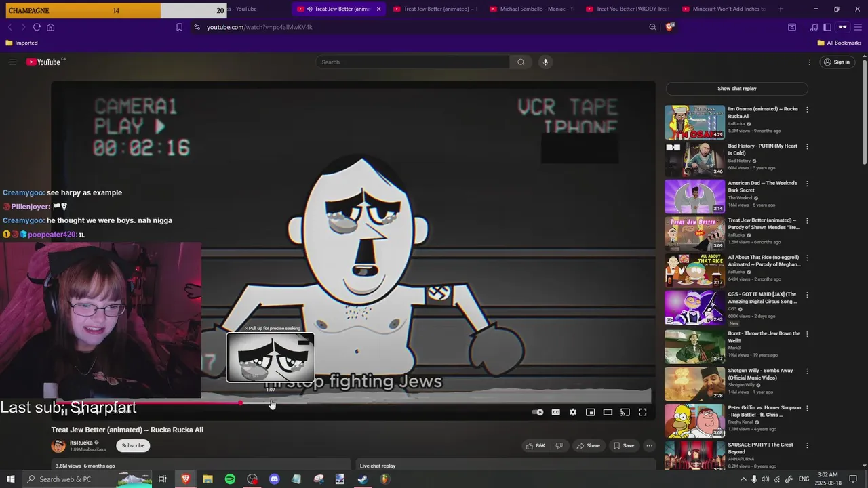Viewport: 868px width, 488px height.
Task: Open Bad History PUTIN video title
Action: (x=762, y=150)
